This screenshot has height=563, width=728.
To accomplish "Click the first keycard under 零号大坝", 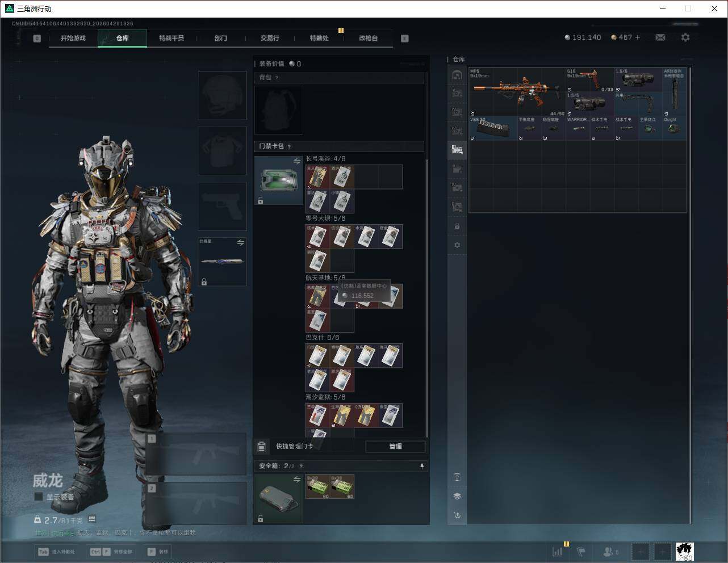I will click(x=318, y=237).
